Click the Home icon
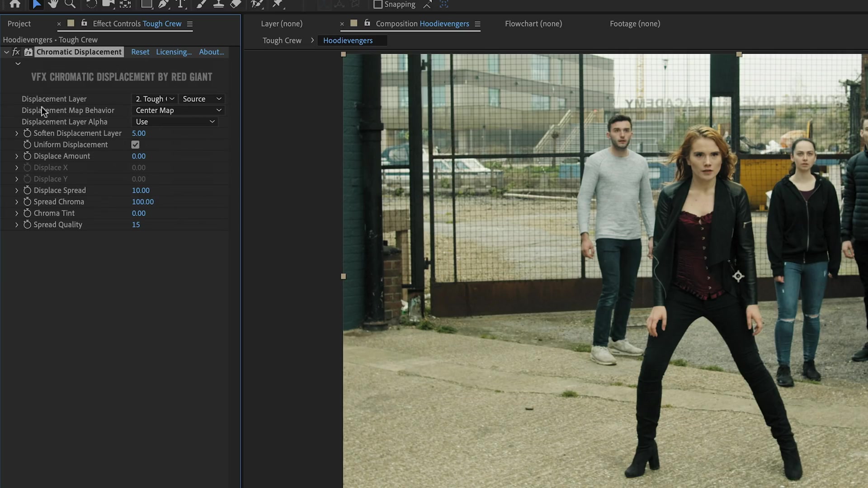Image resolution: width=868 pixels, height=488 pixels. pyautogui.click(x=15, y=4)
